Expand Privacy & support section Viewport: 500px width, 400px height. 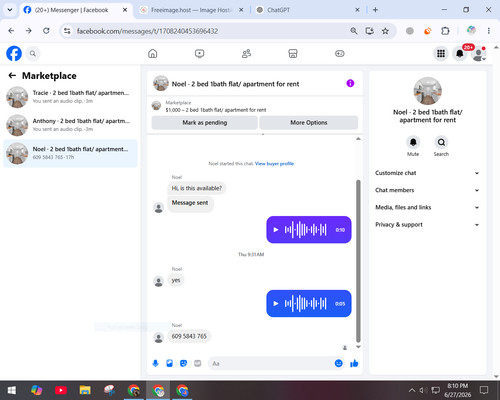[x=427, y=225]
